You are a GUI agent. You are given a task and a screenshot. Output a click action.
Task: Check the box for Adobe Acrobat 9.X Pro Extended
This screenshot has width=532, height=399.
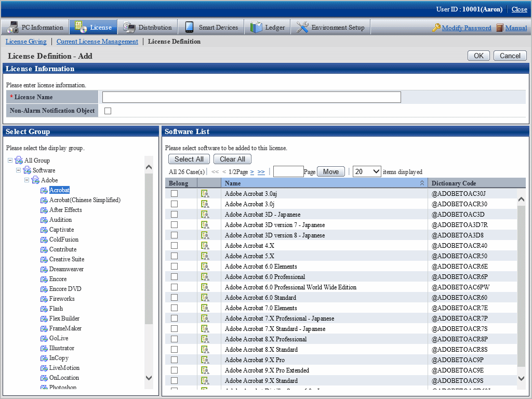click(x=174, y=370)
